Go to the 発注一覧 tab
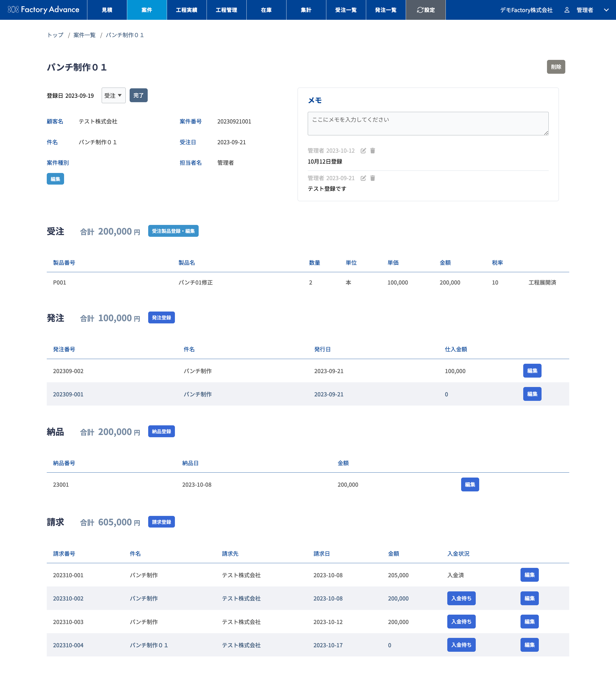This screenshot has width=616, height=700. 385,10
